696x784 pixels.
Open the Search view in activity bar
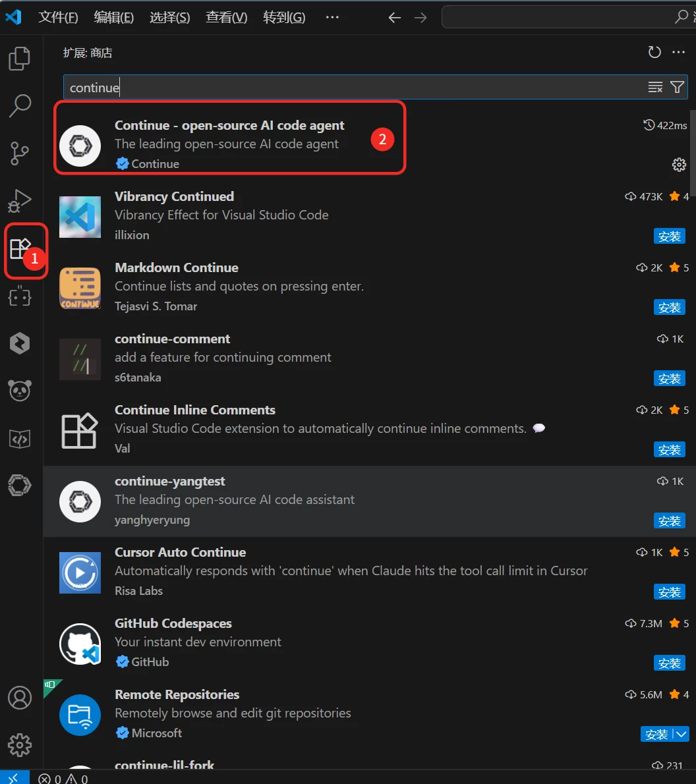(x=20, y=105)
